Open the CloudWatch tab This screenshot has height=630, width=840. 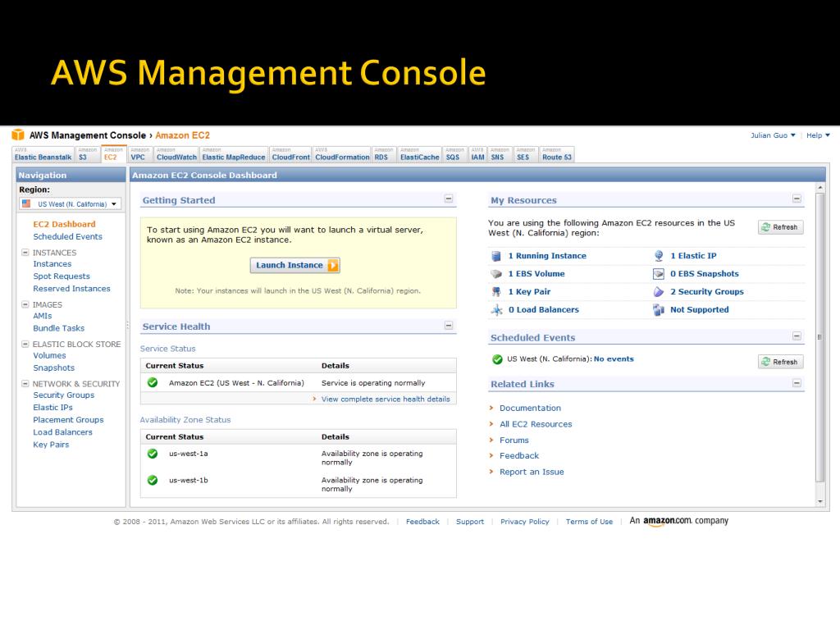[177, 155]
